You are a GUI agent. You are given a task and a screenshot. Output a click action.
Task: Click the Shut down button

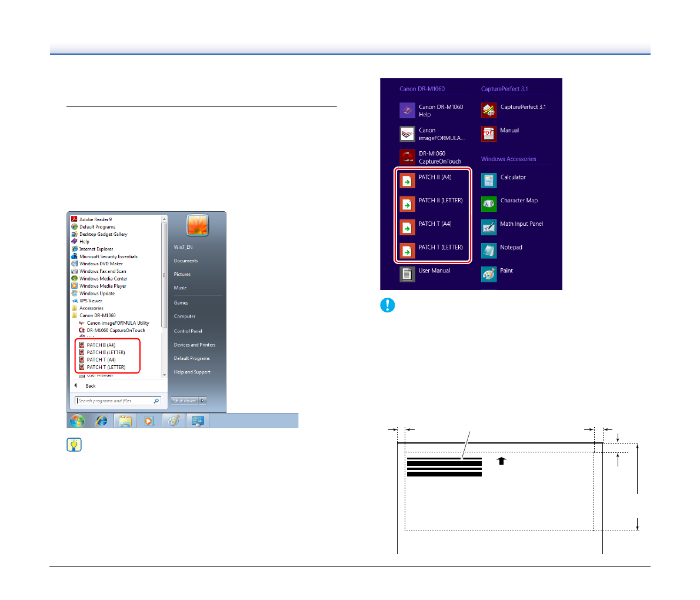point(185,401)
